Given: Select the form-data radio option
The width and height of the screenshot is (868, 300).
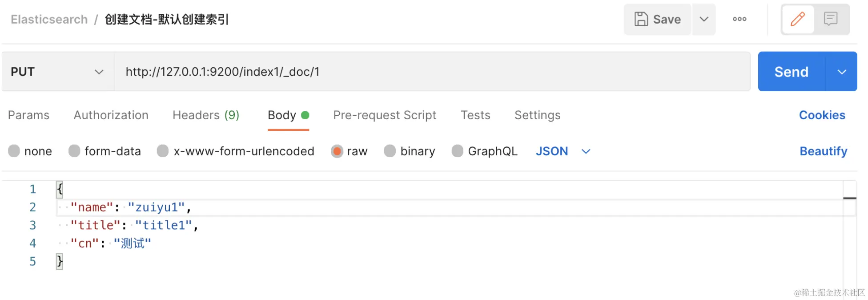Looking at the screenshot, I should tap(74, 151).
